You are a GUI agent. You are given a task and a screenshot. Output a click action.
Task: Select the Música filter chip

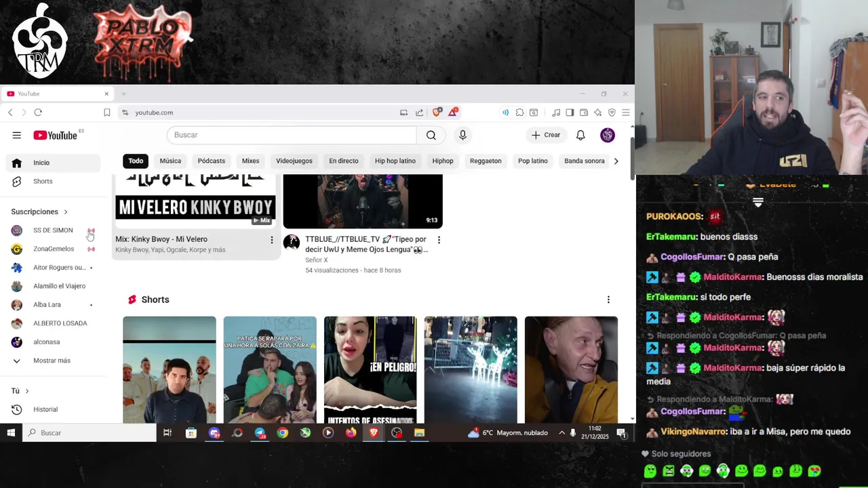(x=170, y=161)
